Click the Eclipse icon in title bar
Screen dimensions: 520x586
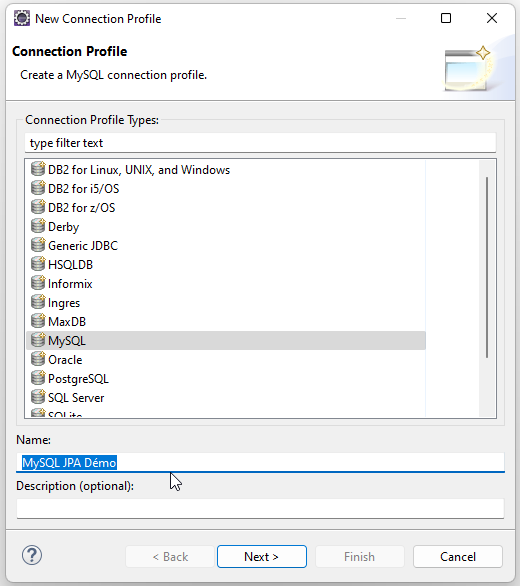coord(22,18)
